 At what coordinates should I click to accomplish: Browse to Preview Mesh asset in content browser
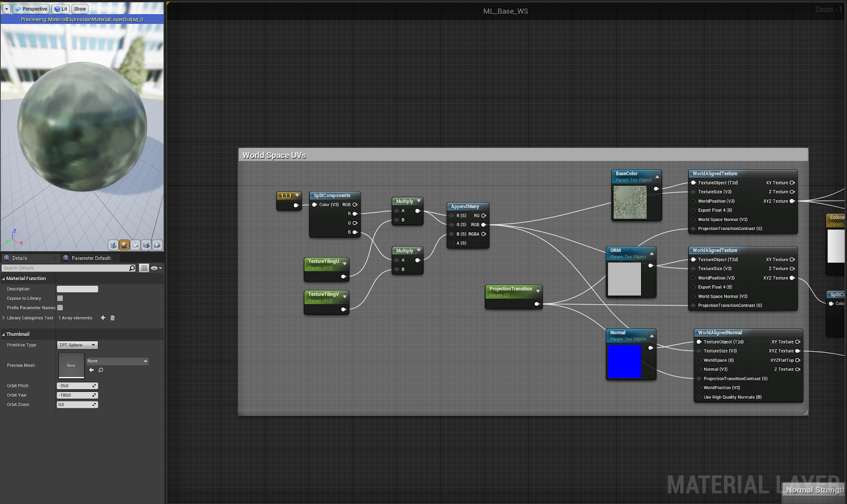coord(101,370)
